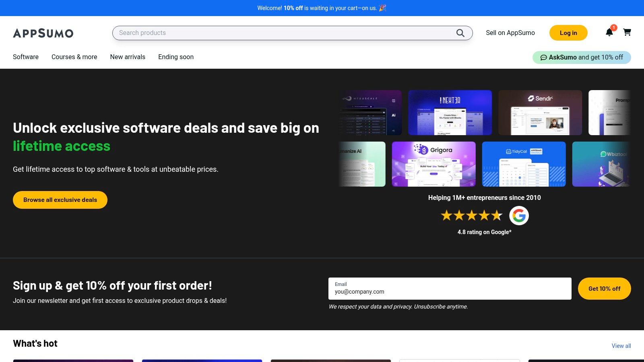Click Browse all exclusive deals button
The image size is (644, 362).
60,200
